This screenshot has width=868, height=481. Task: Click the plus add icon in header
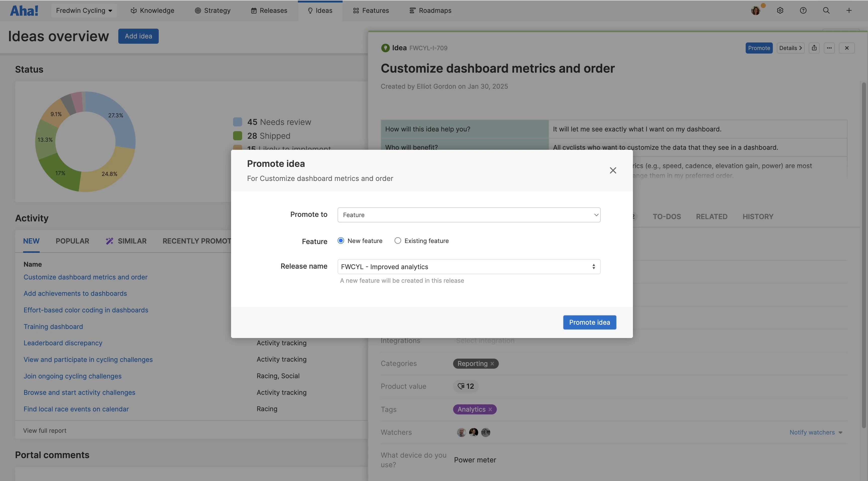pos(849,11)
